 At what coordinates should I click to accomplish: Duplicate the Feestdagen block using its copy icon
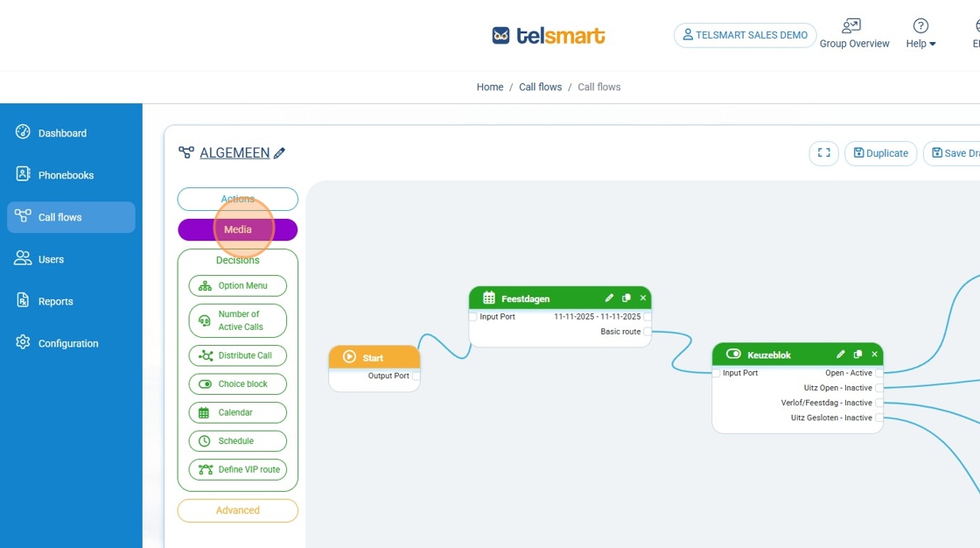tap(626, 299)
